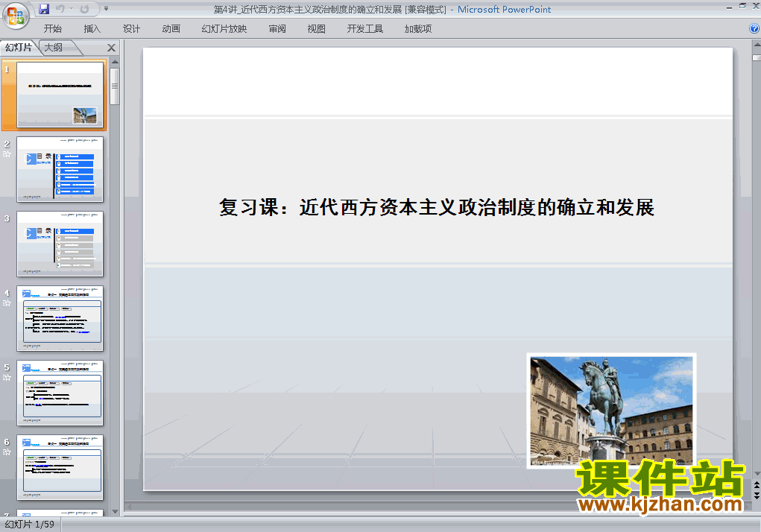
Task: Select slide 3 thumbnail
Action: (x=60, y=244)
